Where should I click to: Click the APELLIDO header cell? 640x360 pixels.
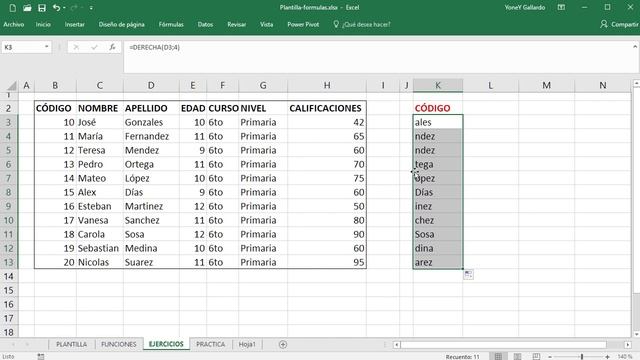pos(151,108)
